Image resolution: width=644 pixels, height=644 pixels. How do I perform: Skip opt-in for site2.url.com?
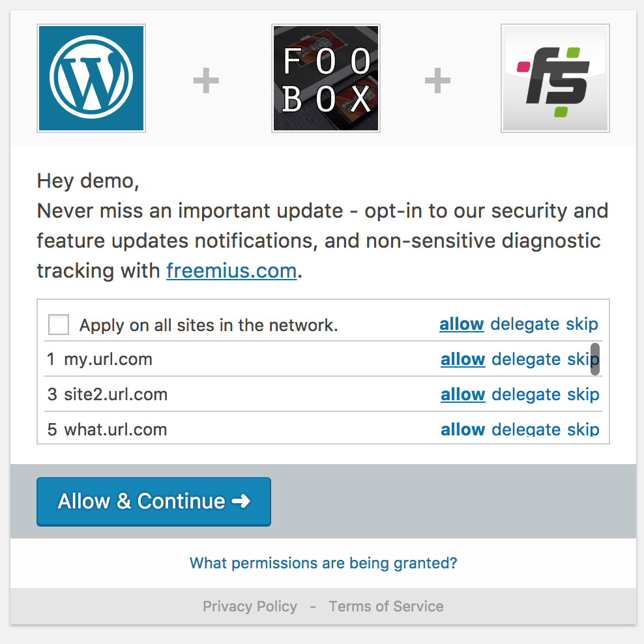[583, 394]
